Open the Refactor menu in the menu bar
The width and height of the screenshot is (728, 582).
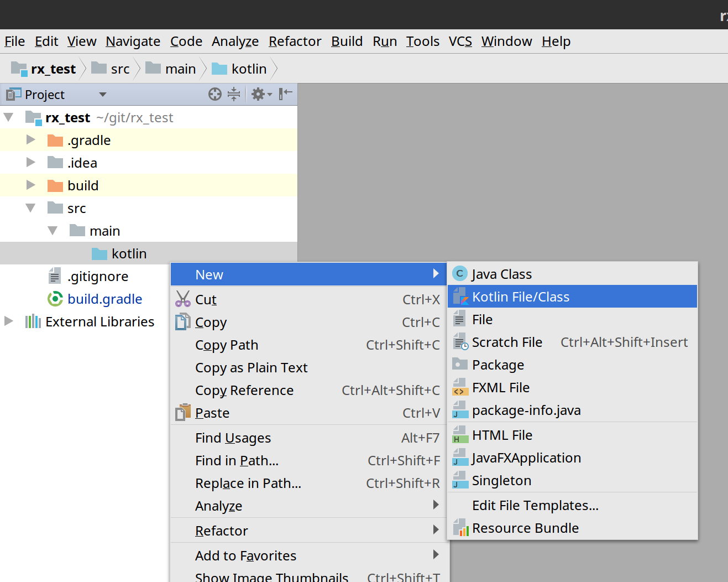tap(295, 41)
